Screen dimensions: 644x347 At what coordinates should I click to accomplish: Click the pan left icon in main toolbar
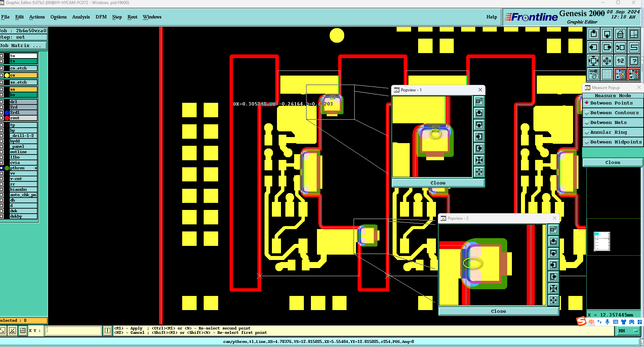pyautogui.click(x=594, y=47)
